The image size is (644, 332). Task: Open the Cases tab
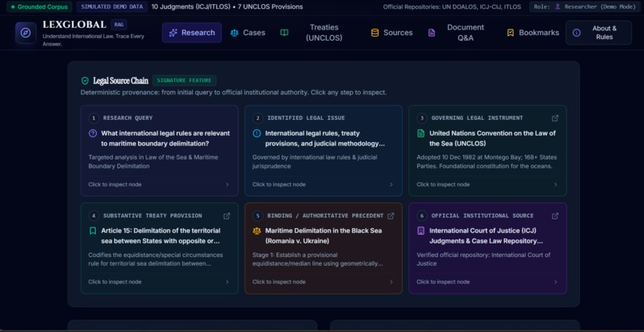[x=248, y=33]
